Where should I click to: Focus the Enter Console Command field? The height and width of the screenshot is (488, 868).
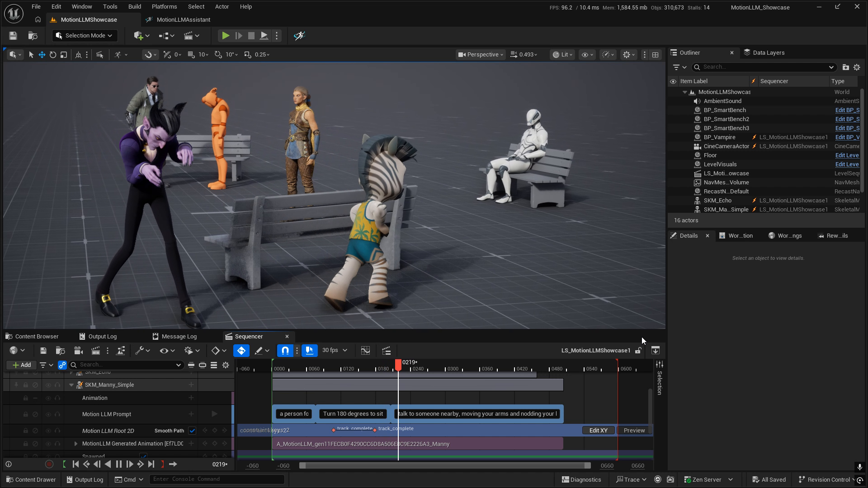tap(217, 479)
